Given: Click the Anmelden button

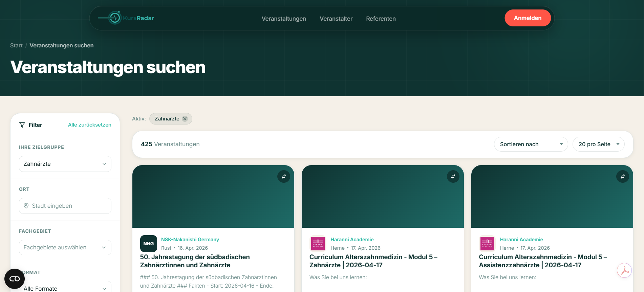Looking at the screenshot, I should coord(528,18).
